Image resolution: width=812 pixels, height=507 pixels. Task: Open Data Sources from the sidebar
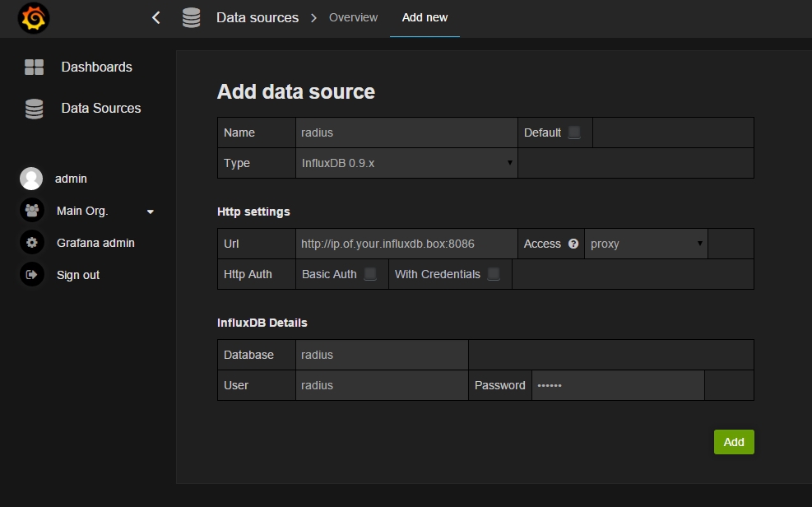(x=101, y=109)
